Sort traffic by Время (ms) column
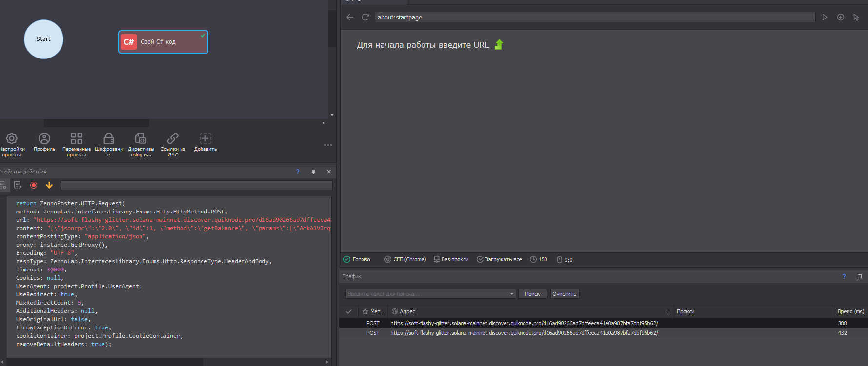Image resolution: width=868 pixels, height=366 pixels. 850,311
